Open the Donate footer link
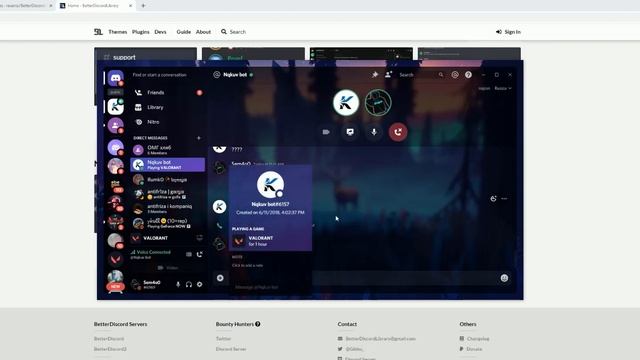The width and height of the screenshot is (640, 360). [474, 349]
